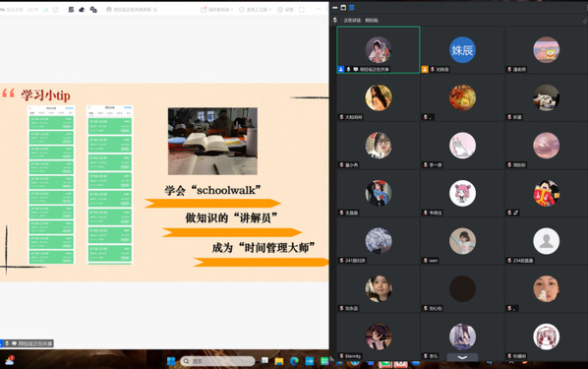Click the Windows taskbar search box

217,361
